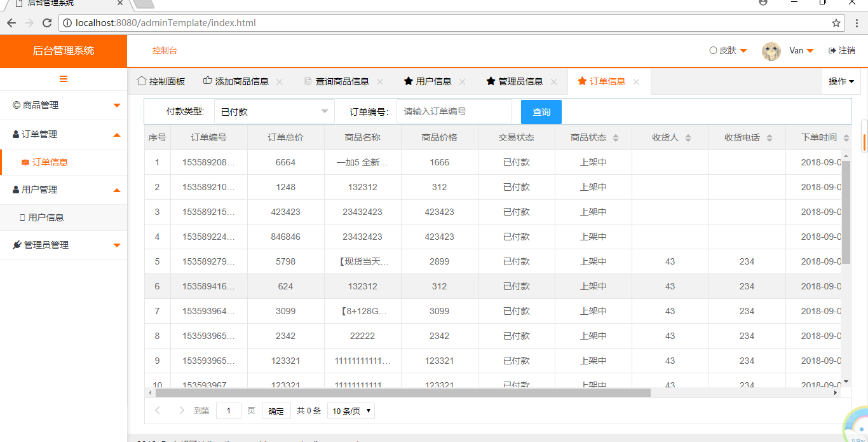
Task: Click product name cell 一加5 全新…
Action: point(363,162)
